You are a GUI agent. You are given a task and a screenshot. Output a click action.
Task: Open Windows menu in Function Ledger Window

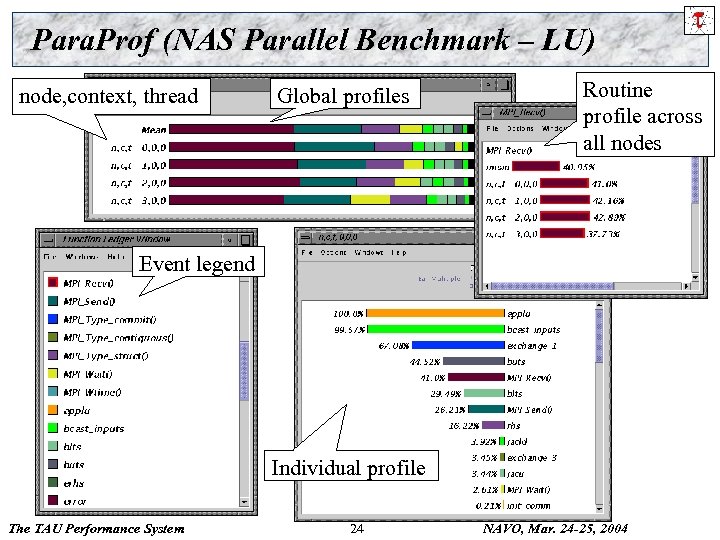pyautogui.click(x=82, y=257)
